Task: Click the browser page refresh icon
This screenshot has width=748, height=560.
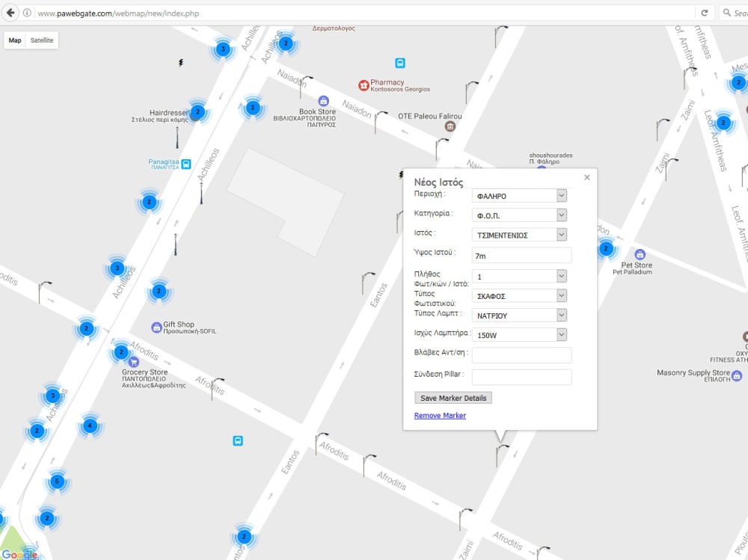Action: coord(704,13)
